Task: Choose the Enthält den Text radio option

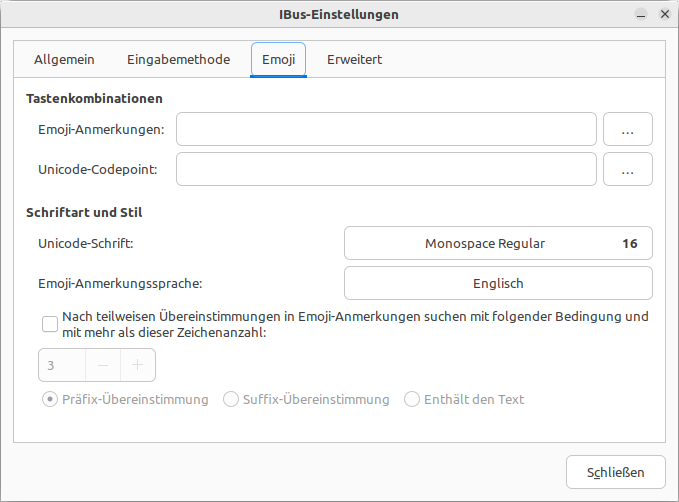Action: (x=412, y=399)
